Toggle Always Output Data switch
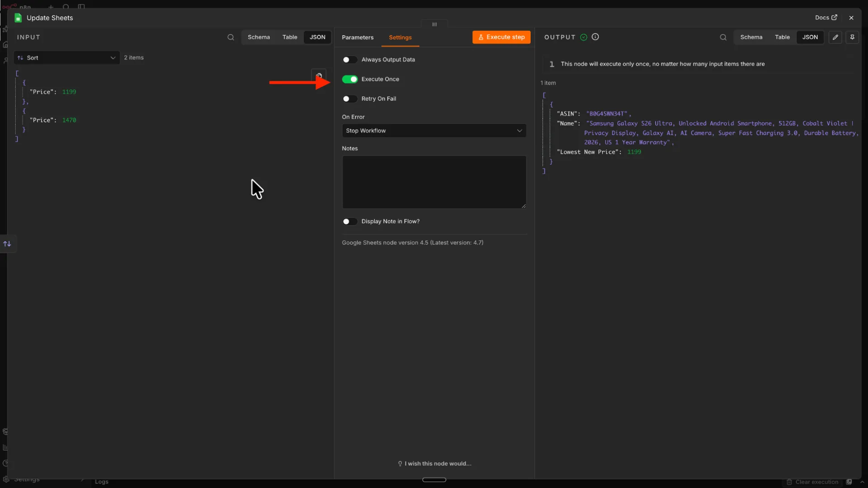This screenshot has width=868, height=488. (349, 60)
